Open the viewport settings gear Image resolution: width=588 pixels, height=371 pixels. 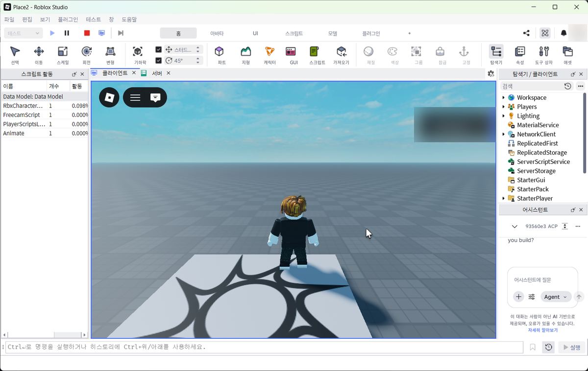click(x=490, y=73)
